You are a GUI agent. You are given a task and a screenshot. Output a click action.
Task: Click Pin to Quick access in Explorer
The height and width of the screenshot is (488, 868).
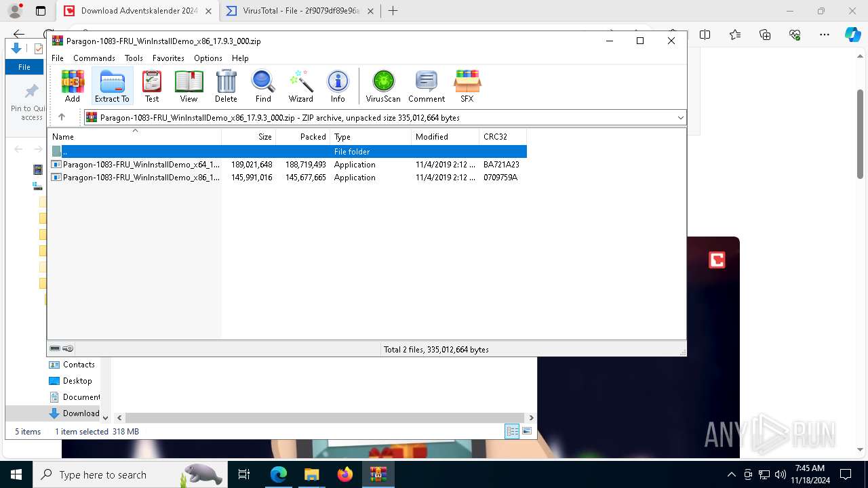[x=28, y=103]
